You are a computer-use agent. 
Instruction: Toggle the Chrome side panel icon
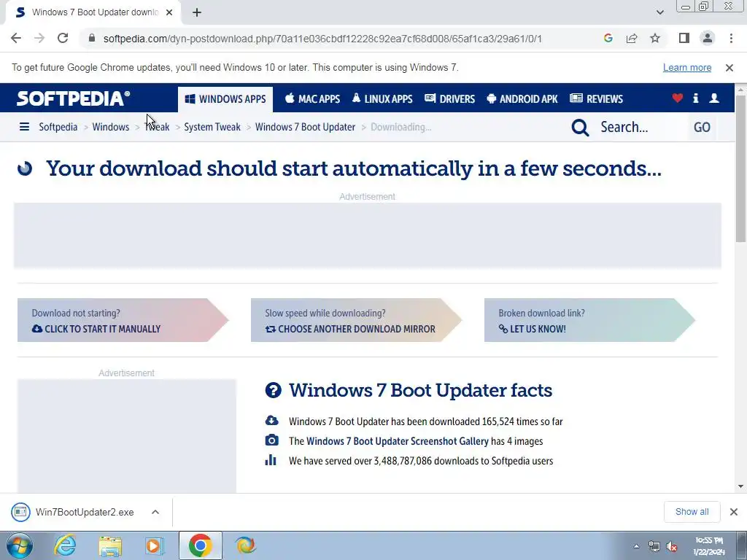684,38
